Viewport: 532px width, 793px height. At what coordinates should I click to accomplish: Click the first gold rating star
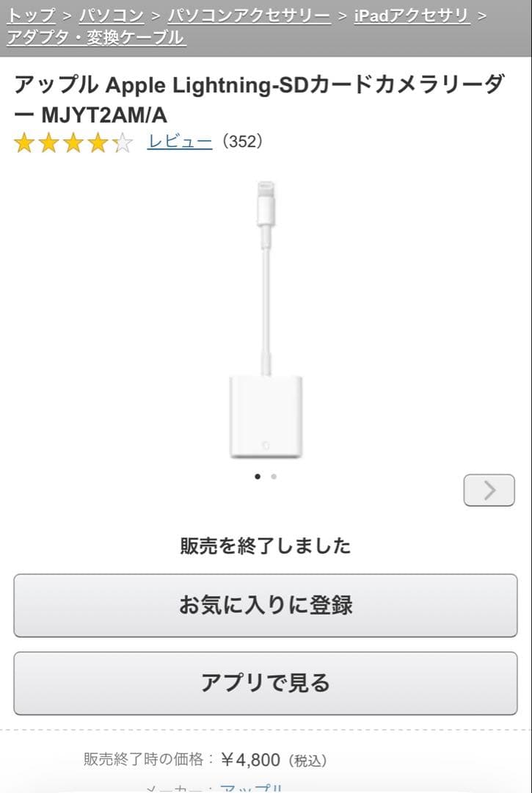[23, 143]
